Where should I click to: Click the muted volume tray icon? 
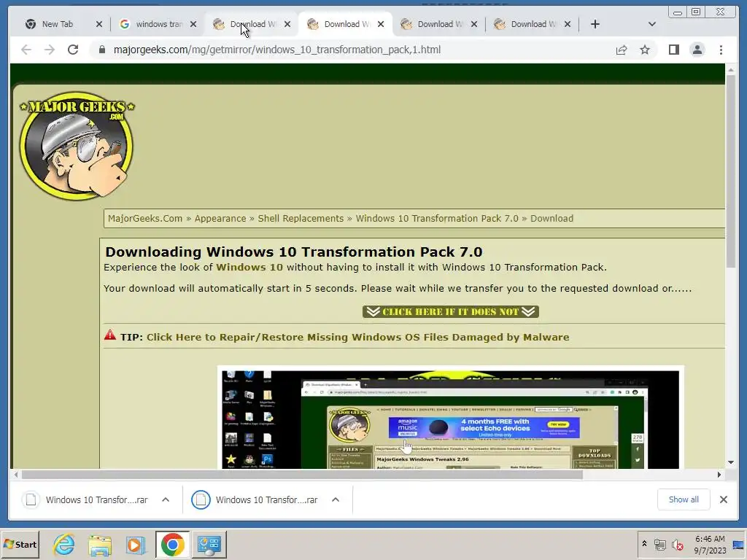tap(677, 544)
